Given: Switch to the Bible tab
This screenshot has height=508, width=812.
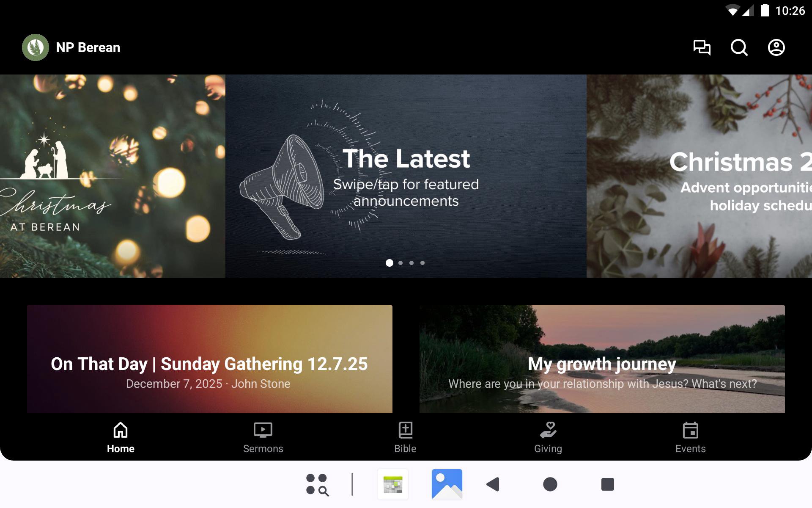Looking at the screenshot, I should click(x=405, y=438).
